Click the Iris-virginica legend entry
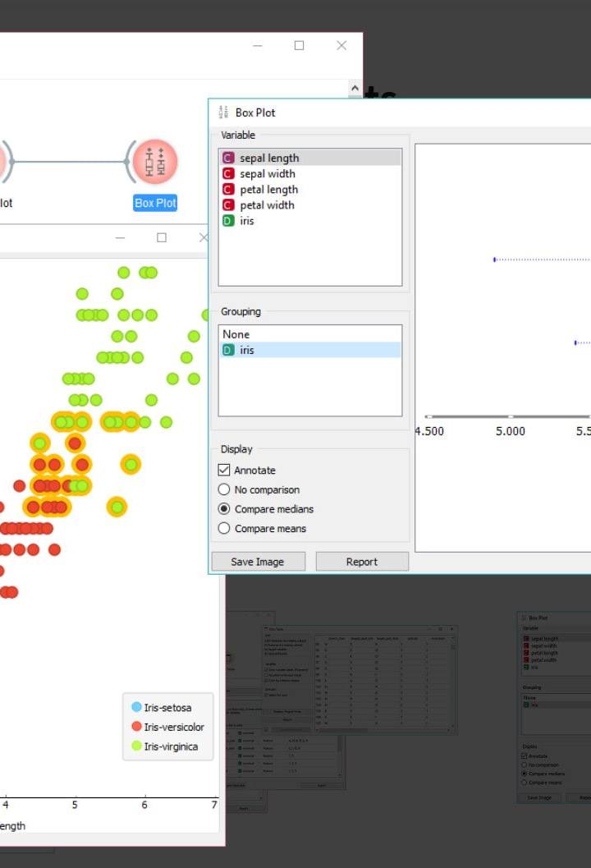Viewport: 591px width, 868px height. (164, 746)
